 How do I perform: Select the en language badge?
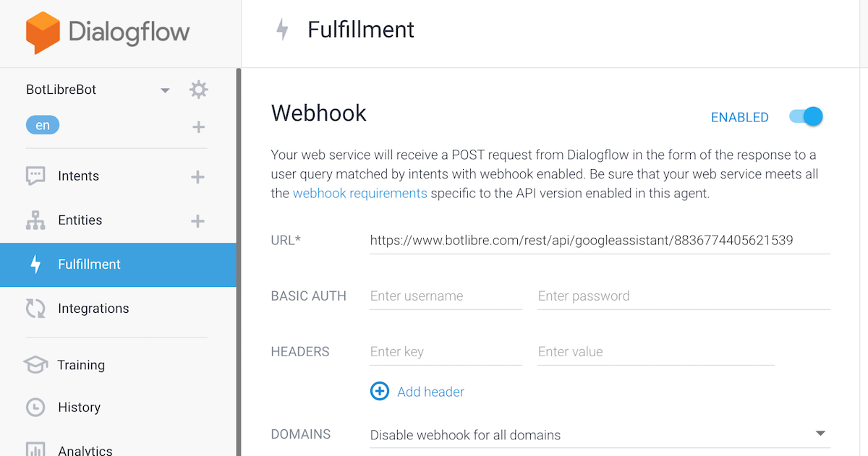[43, 126]
